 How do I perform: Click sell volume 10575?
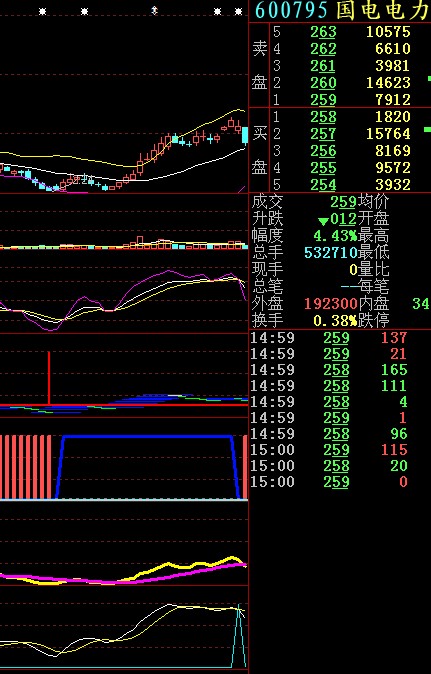click(x=388, y=32)
